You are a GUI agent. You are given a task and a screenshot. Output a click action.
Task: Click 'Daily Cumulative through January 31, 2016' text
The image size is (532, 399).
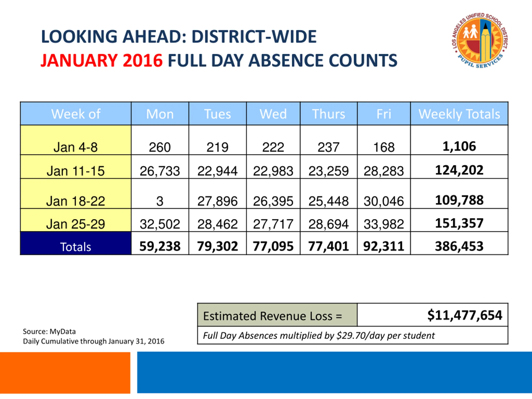point(94,341)
